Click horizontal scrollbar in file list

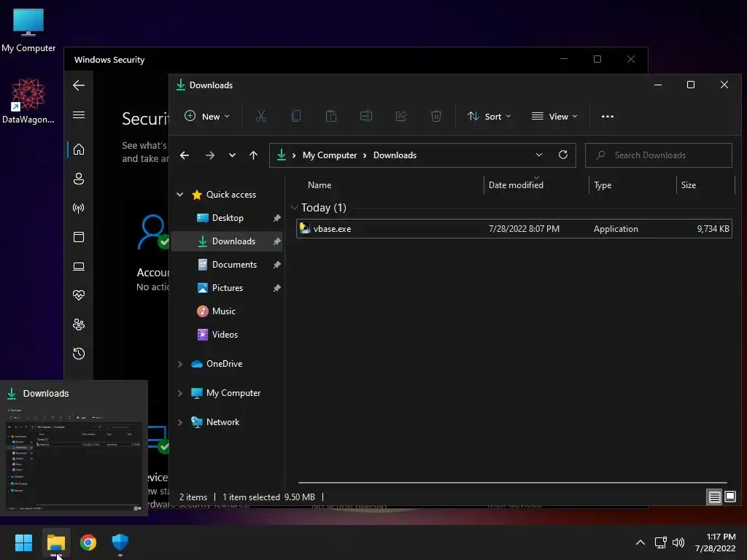(513, 483)
